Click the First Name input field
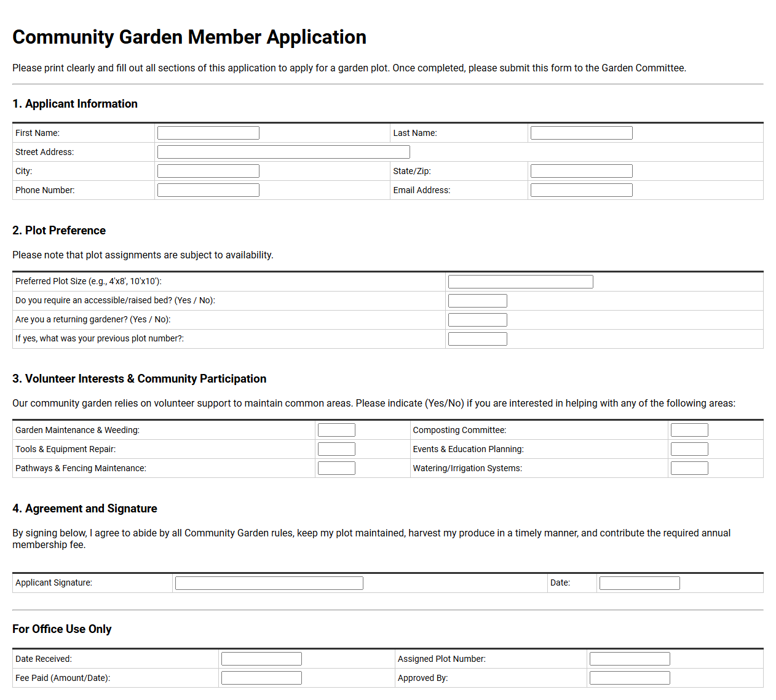 [x=208, y=133]
